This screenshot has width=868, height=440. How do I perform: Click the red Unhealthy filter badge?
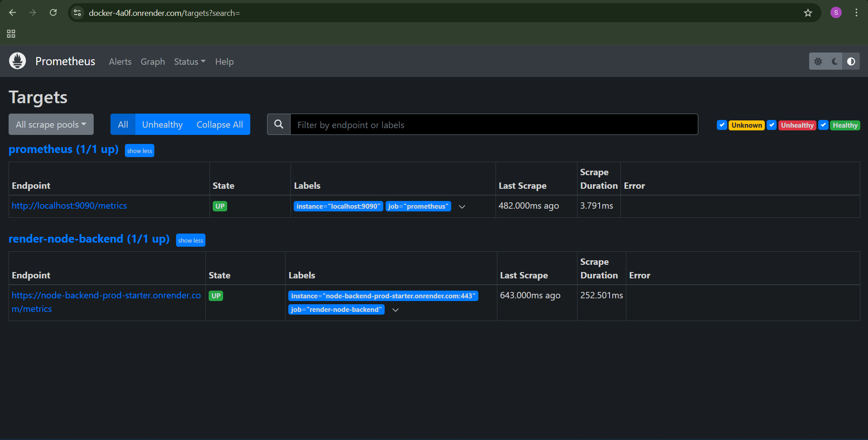(x=797, y=125)
